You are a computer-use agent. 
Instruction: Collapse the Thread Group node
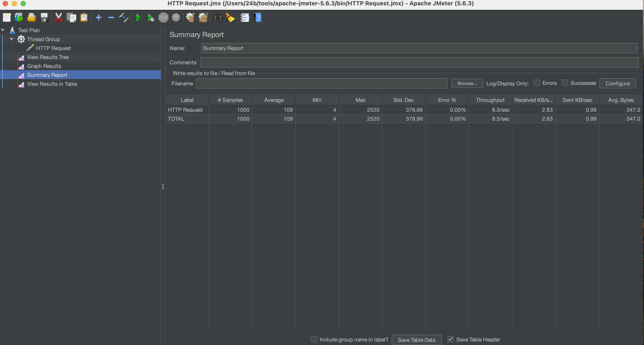point(12,39)
